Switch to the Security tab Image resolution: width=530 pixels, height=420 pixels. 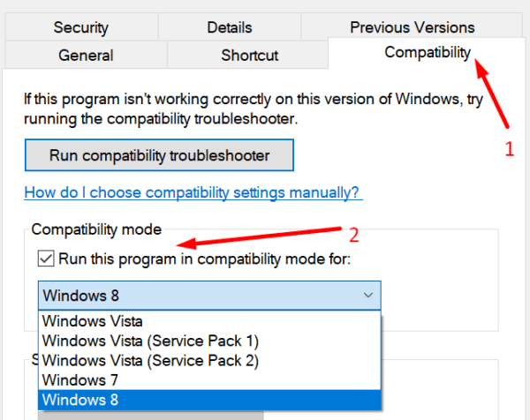coord(80,27)
